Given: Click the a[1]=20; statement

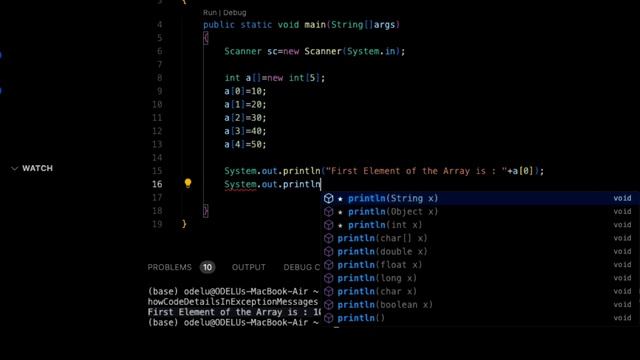Looking at the screenshot, I should [x=245, y=104].
